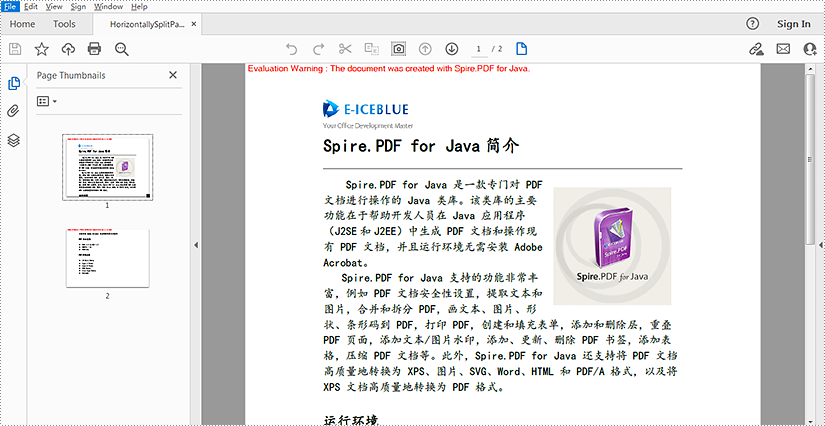The width and height of the screenshot is (825, 426).
Task: Select page 1 thumbnail
Action: pos(107,167)
